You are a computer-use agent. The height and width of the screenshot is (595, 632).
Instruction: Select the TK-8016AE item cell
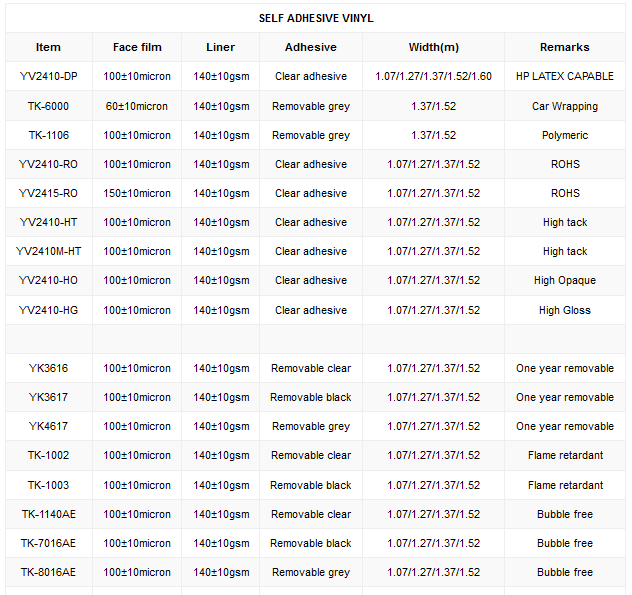[x=48, y=572]
